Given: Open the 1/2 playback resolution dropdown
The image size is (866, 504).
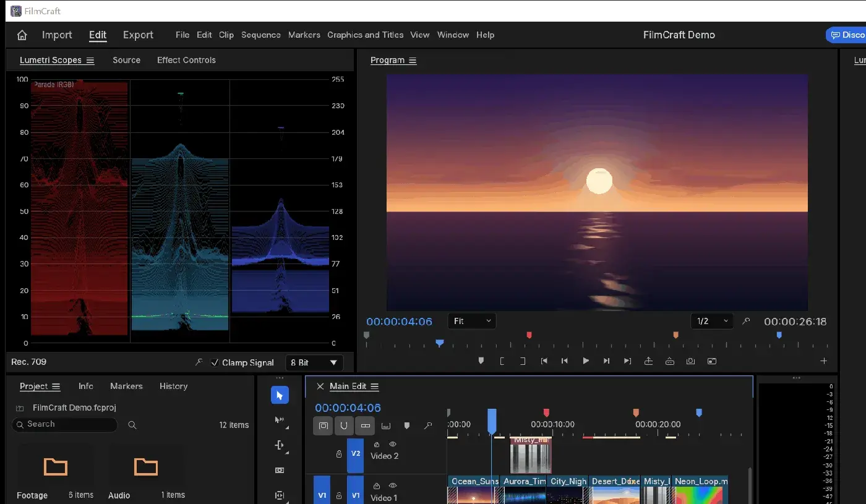Looking at the screenshot, I should [712, 322].
